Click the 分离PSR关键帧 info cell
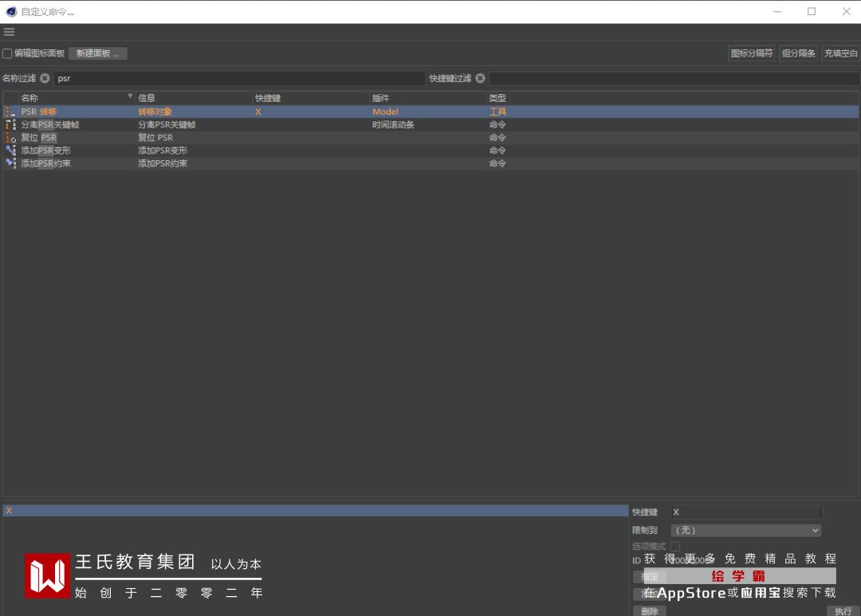861x616 pixels. [x=167, y=124]
